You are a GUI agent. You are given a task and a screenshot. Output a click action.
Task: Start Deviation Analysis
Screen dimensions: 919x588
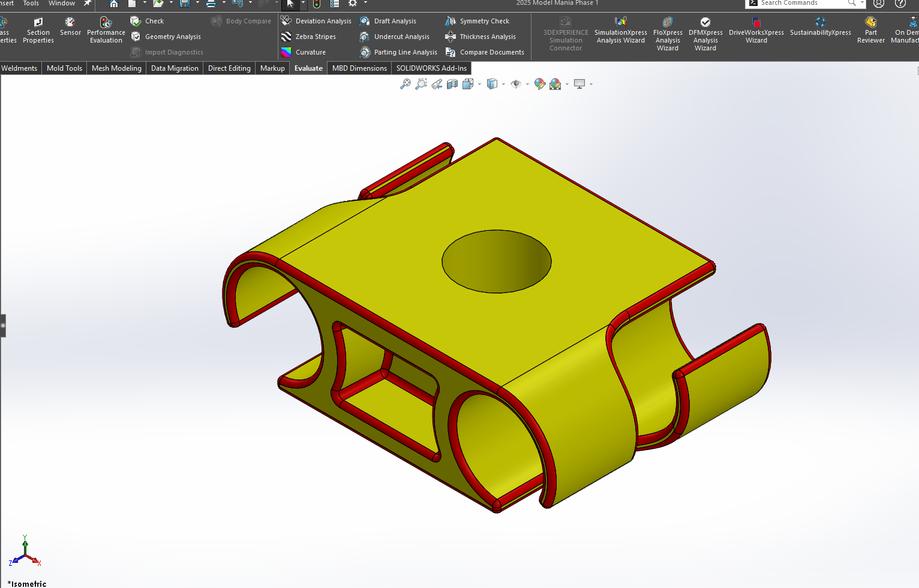(x=316, y=21)
